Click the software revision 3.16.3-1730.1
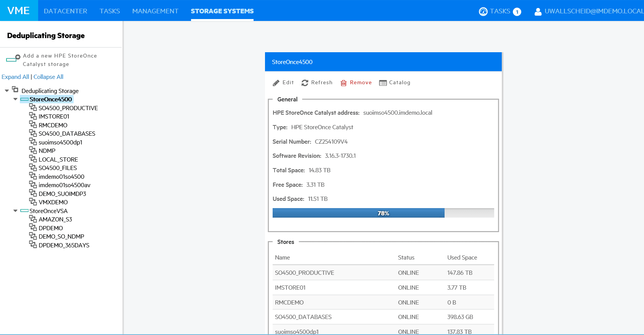Image resolution: width=644 pixels, height=335 pixels. point(340,155)
